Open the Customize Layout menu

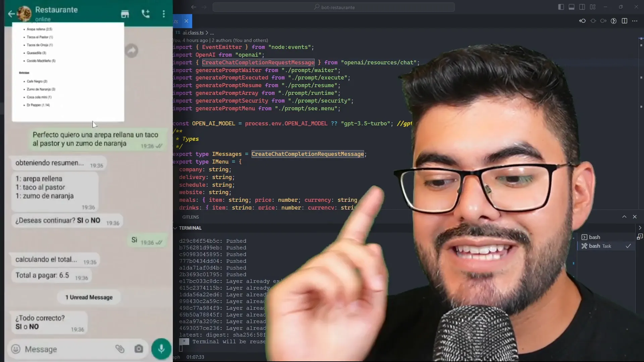coord(593,7)
